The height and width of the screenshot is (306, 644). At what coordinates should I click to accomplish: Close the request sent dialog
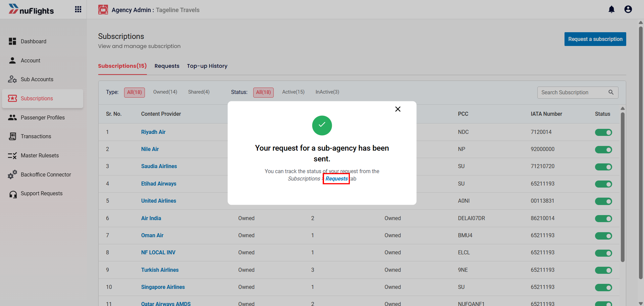tap(398, 109)
